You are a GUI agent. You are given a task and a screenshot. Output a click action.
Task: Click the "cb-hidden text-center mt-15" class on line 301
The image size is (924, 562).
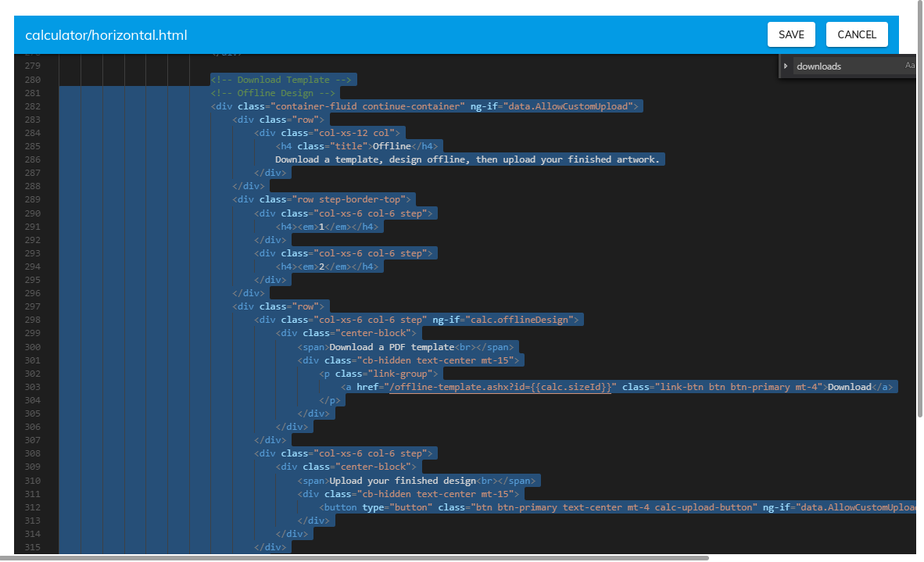(x=435, y=360)
